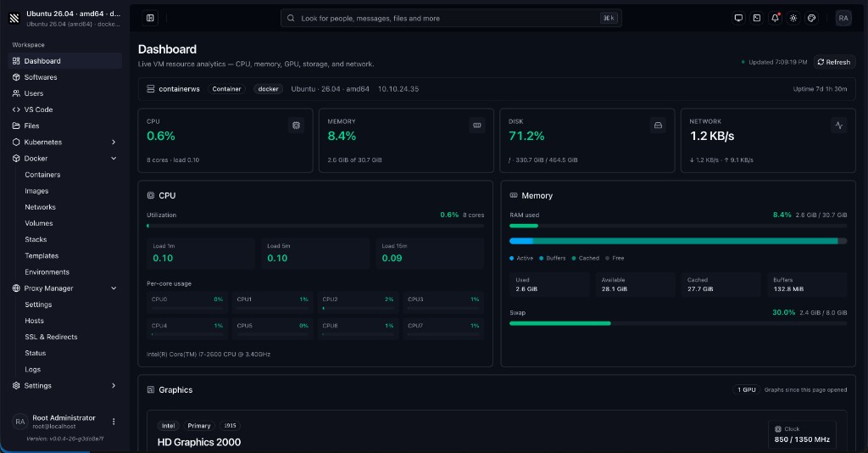868x453 pixels.
Task: Collapse the Proxy Manager chevron
Action: coord(114,288)
